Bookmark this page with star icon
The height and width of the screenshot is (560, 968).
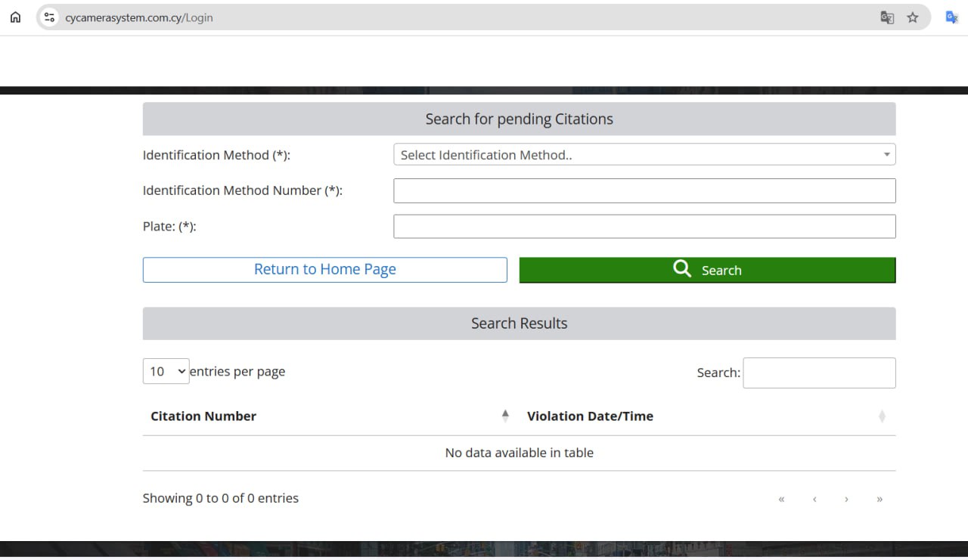coord(913,17)
